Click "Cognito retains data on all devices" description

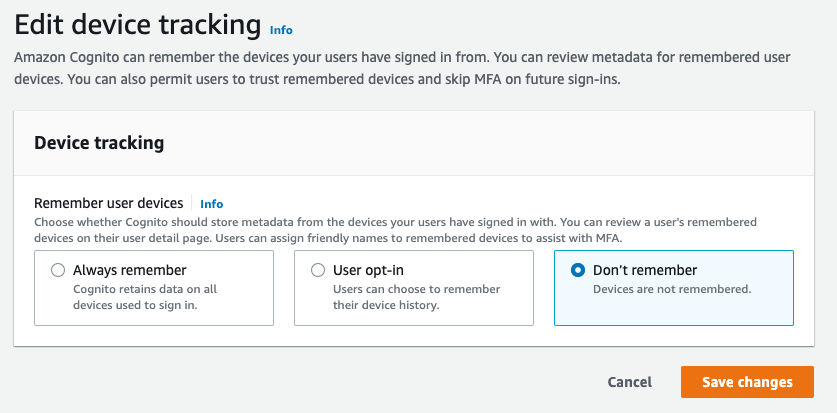click(145, 298)
